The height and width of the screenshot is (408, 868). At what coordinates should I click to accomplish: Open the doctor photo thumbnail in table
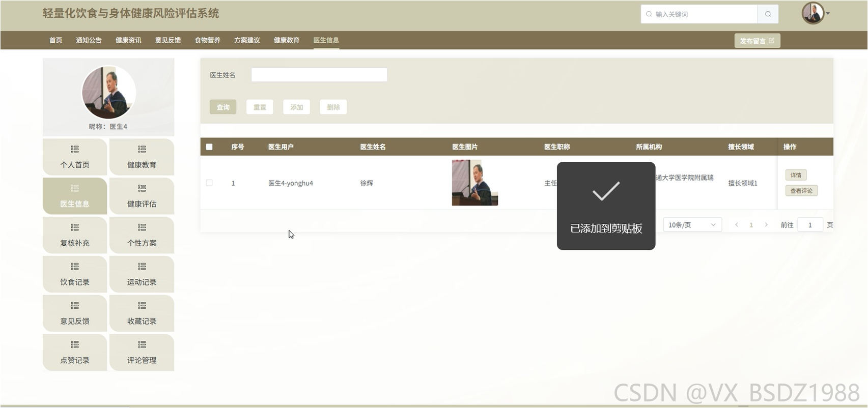(x=475, y=183)
